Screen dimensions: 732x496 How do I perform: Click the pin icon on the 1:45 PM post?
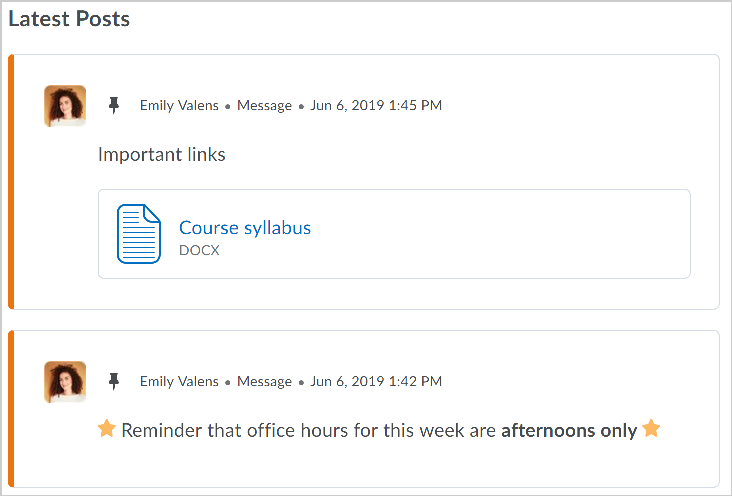click(114, 105)
